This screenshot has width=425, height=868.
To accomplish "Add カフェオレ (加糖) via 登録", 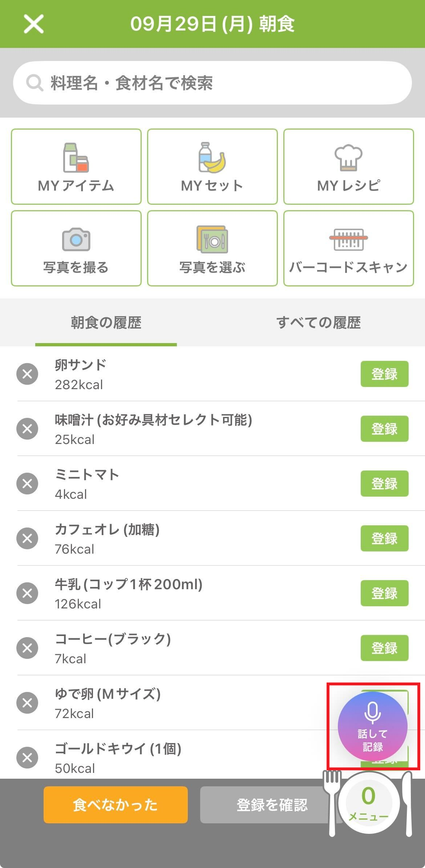I will coord(384,538).
